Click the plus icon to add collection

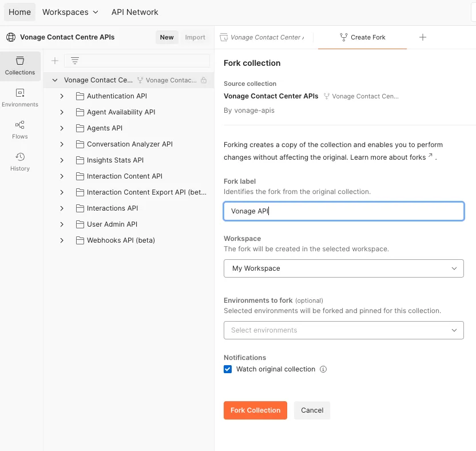pyautogui.click(x=55, y=61)
